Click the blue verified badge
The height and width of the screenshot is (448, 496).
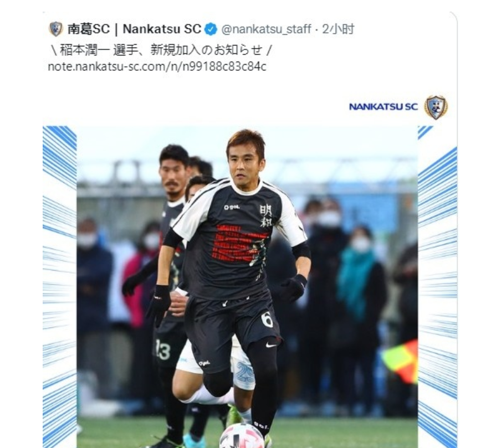[211, 29]
